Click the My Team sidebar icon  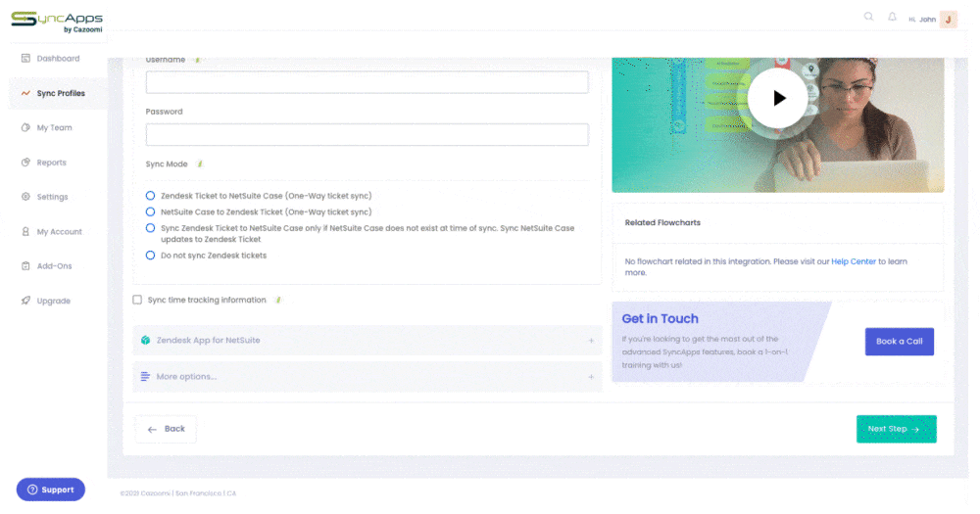coord(25,127)
